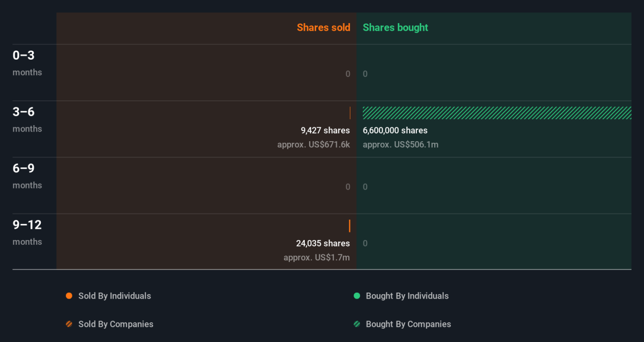The height and width of the screenshot is (342, 644).
Task: Click the 24,035 shares value
Action: tap(323, 243)
